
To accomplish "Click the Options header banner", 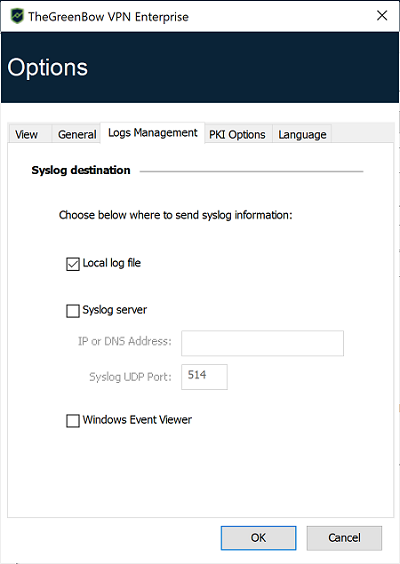I will (200, 67).
